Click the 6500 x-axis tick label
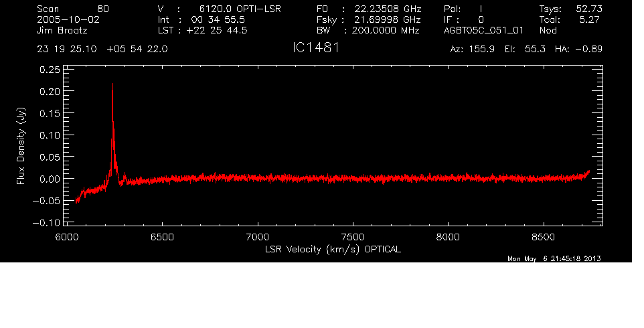The height and width of the screenshot is (328, 644). coord(162,237)
